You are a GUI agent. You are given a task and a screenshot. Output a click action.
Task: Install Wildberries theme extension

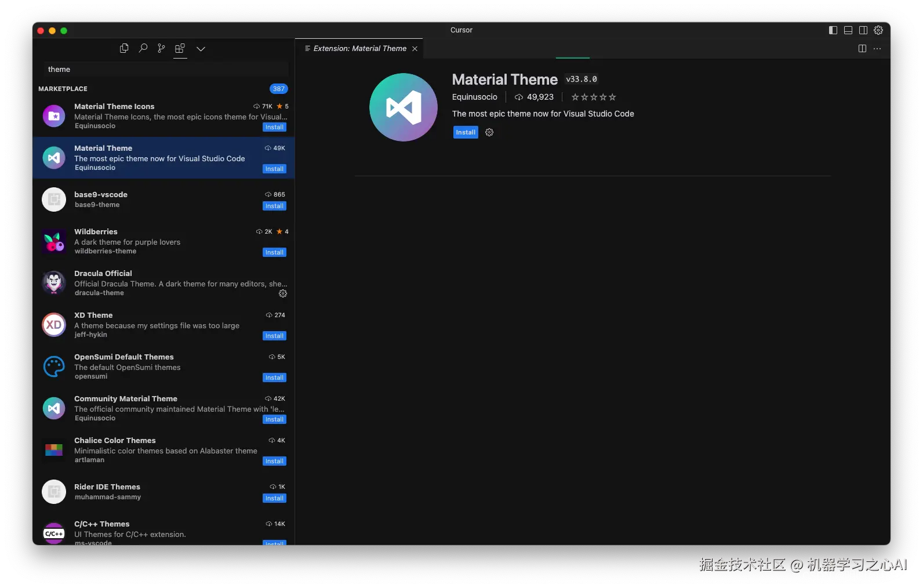(274, 252)
